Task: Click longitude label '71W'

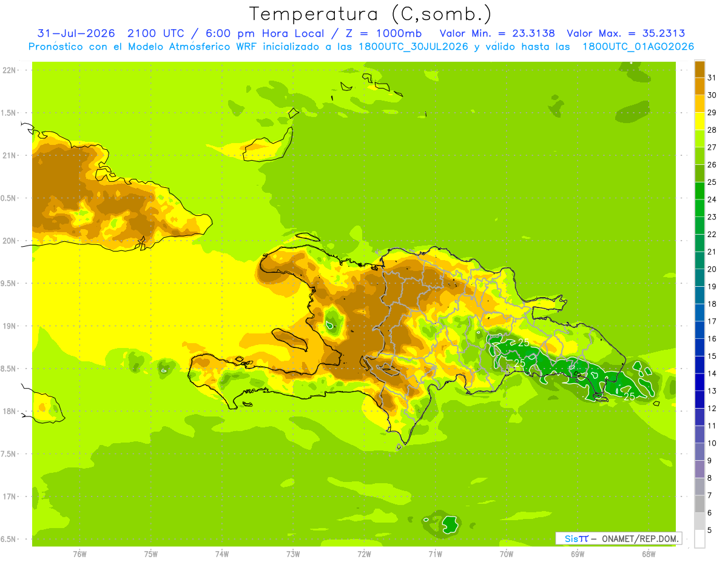Action: click(x=435, y=554)
